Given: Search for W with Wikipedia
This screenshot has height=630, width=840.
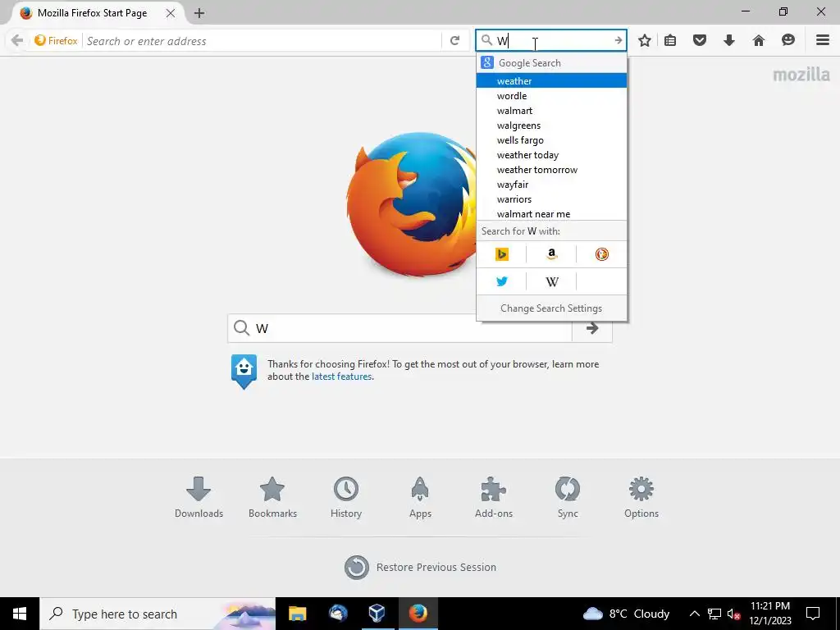Looking at the screenshot, I should pos(551,282).
